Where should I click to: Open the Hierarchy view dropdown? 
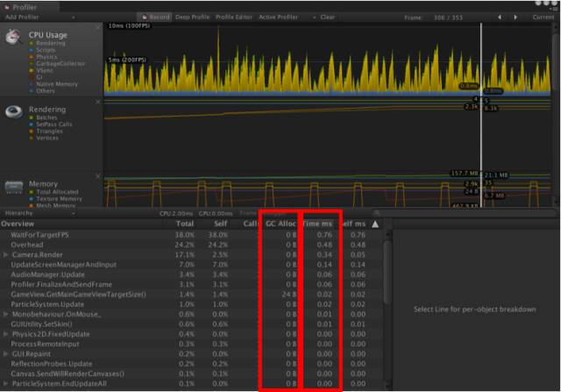coord(39,213)
